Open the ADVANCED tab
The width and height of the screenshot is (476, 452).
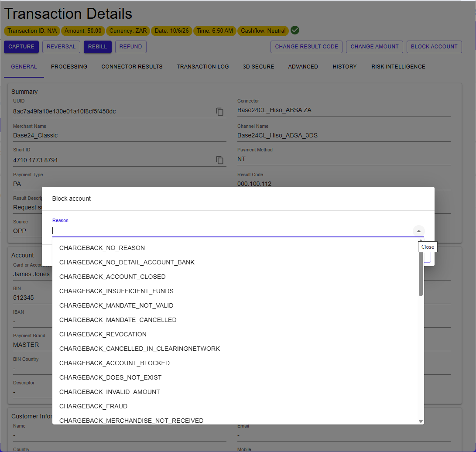click(x=303, y=67)
